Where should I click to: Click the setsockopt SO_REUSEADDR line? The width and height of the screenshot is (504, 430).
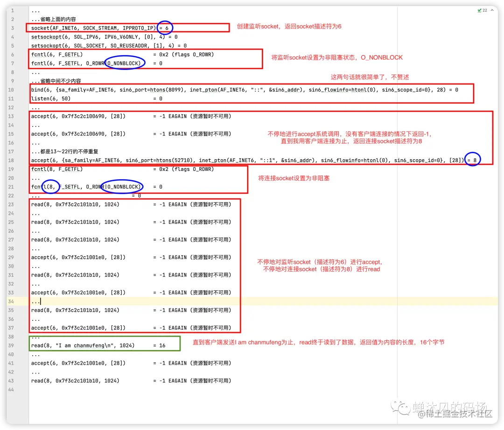(109, 46)
